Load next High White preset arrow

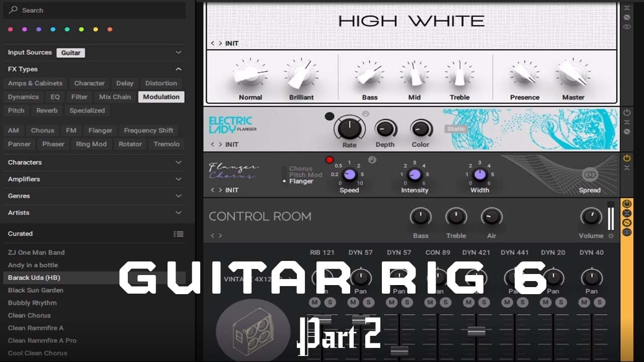coord(220,43)
